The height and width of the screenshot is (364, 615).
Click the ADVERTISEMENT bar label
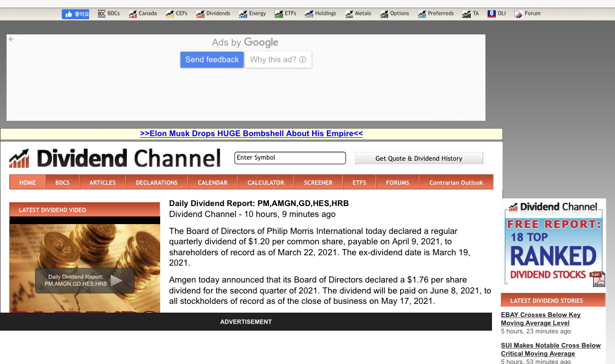point(246,321)
